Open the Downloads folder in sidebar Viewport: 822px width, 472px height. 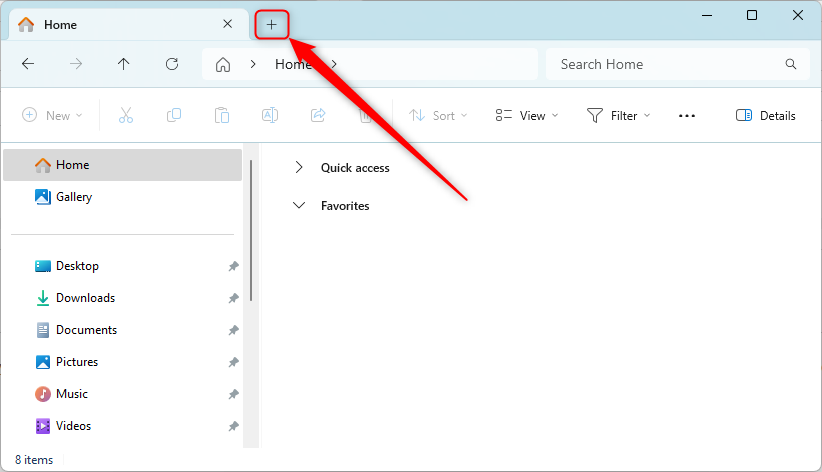tap(75, 298)
